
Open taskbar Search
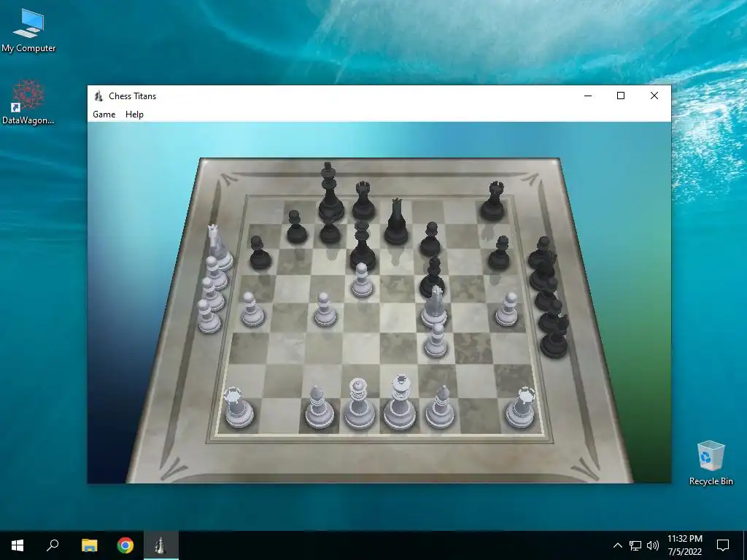[x=53, y=545]
